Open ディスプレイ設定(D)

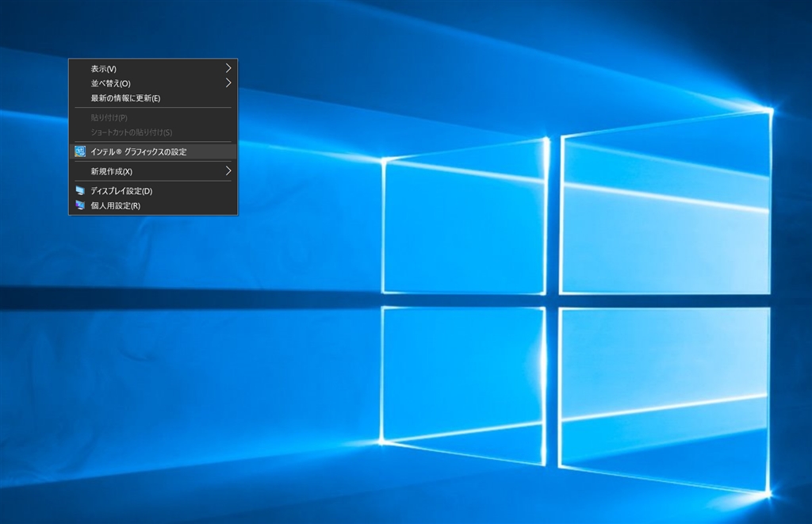tap(153, 190)
